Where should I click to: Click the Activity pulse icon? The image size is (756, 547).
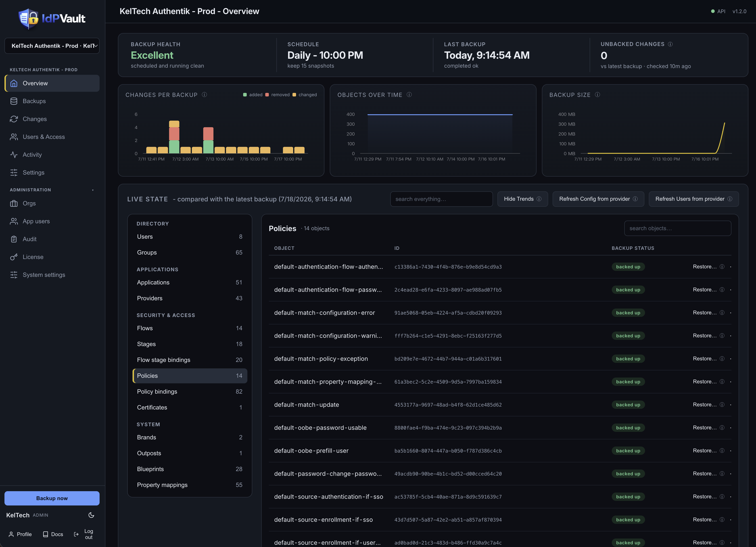tap(14, 155)
